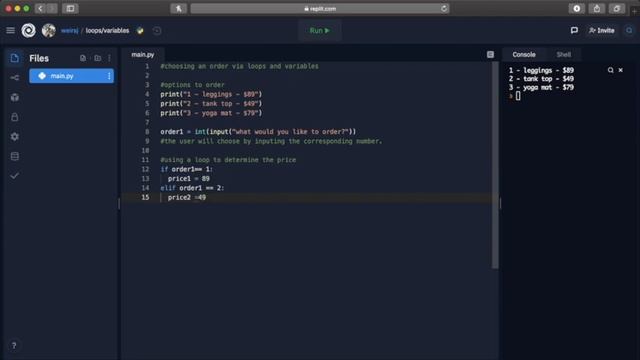Run the program with the Run button
The height and width of the screenshot is (360, 640).
coord(320,31)
